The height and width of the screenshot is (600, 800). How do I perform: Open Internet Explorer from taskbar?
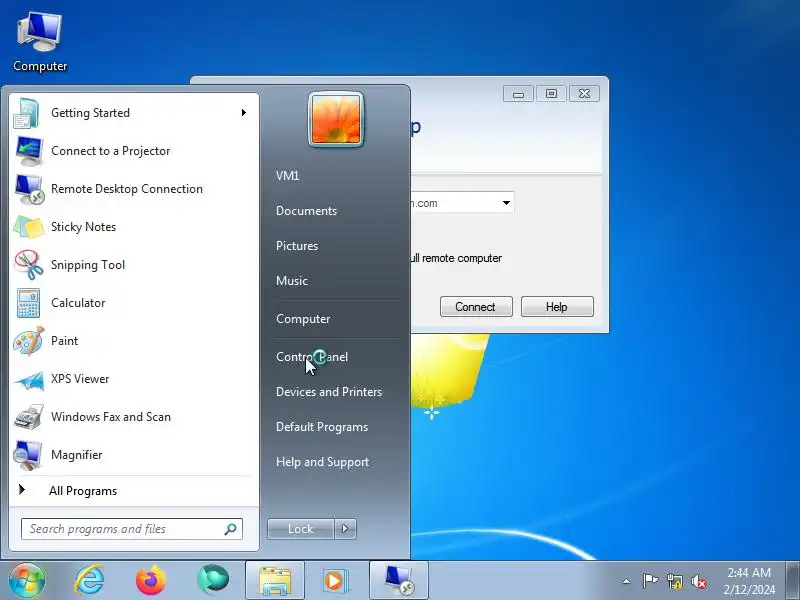click(89, 580)
